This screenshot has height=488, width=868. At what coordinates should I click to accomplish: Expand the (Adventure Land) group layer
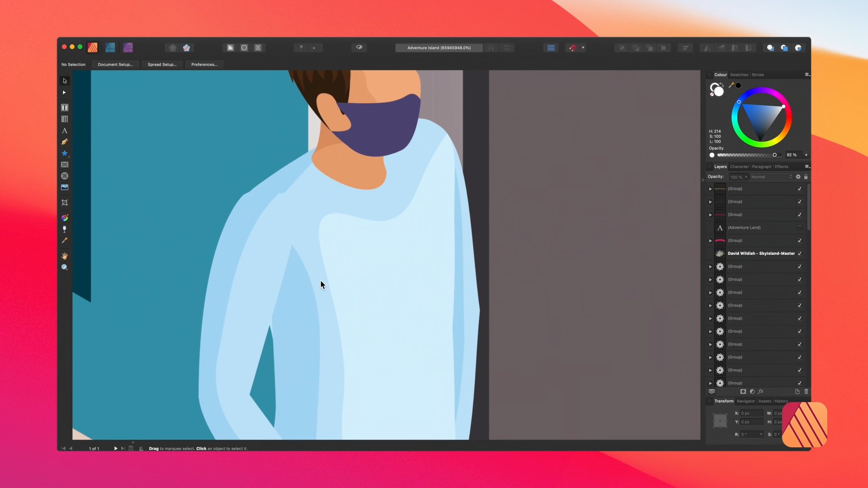coord(710,228)
